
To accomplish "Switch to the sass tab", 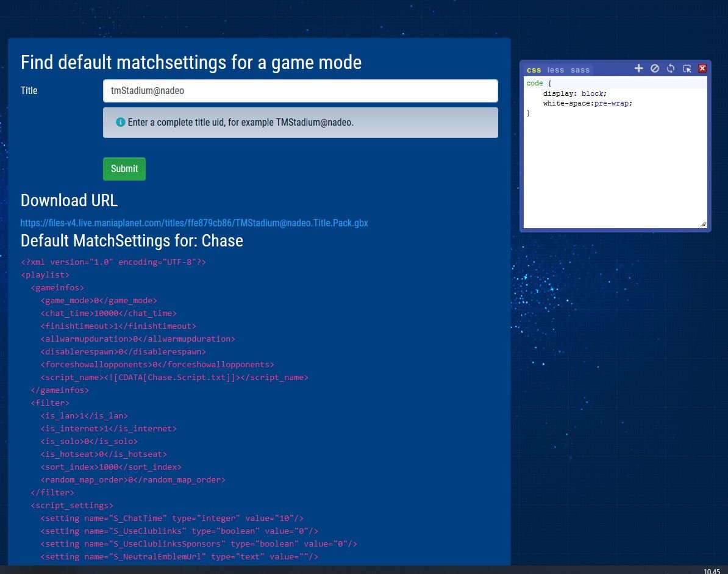I will pyautogui.click(x=580, y=70).
